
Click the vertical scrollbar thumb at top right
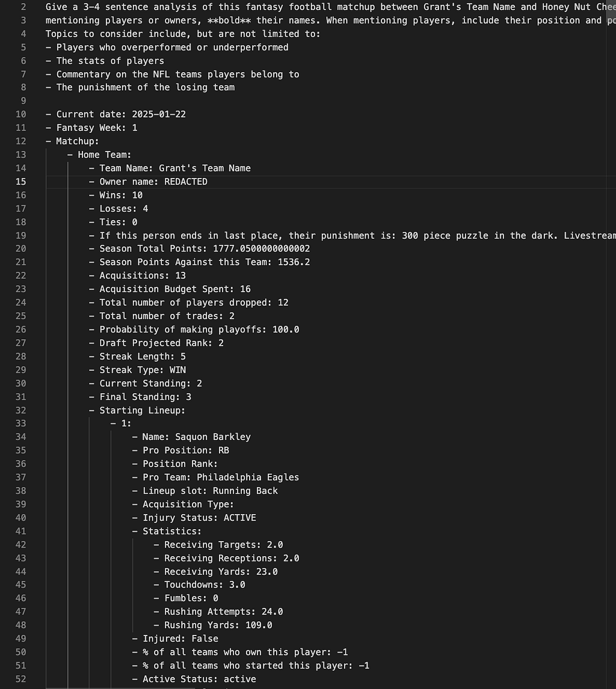(611, 11)
